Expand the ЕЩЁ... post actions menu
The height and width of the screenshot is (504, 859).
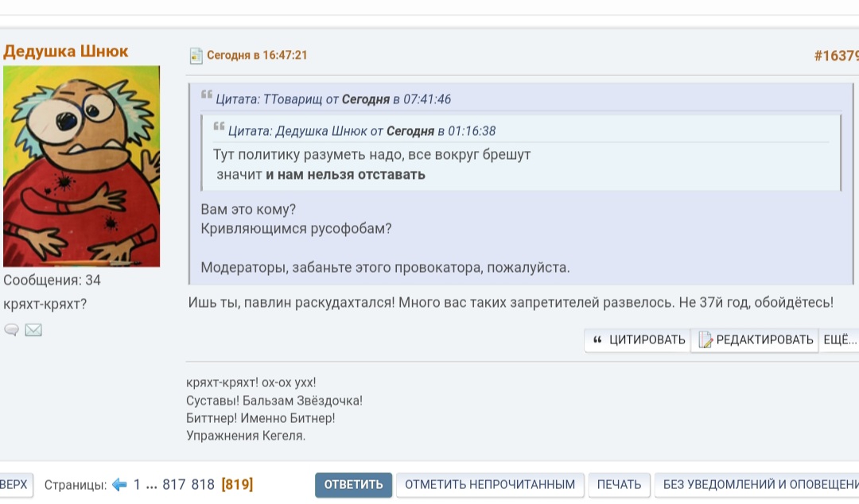click(839, 340)
